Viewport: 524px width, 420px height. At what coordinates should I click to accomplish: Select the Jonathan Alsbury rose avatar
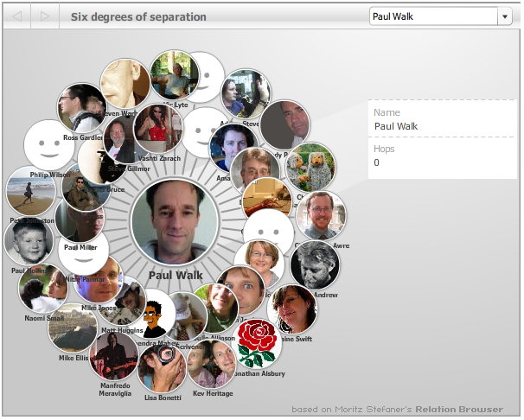(257, 344)
